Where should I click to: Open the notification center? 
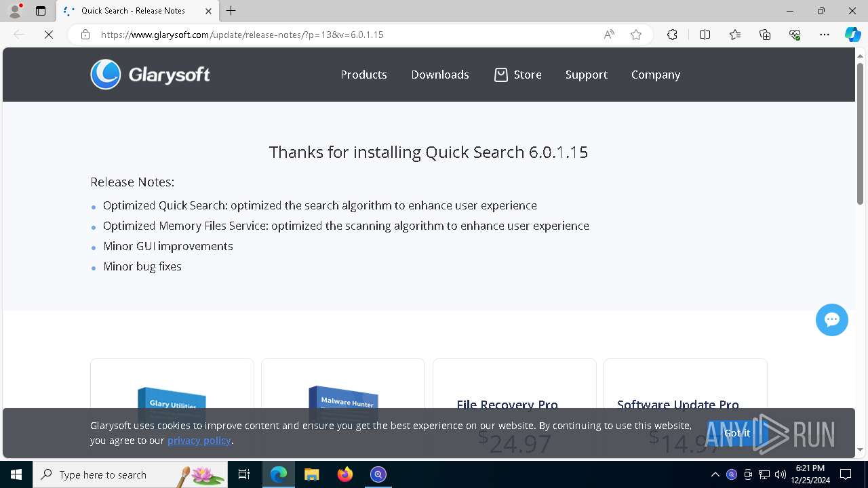tap(846, 474)
